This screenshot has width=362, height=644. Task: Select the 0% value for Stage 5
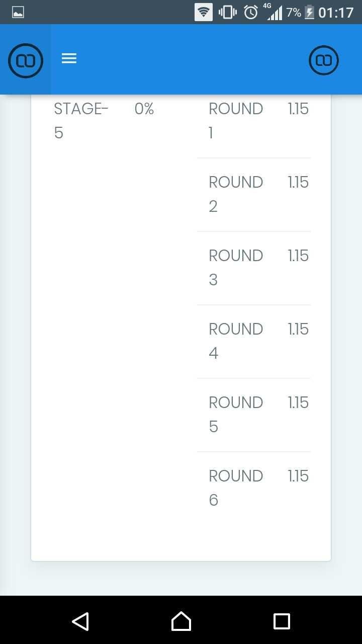[144, 109]
